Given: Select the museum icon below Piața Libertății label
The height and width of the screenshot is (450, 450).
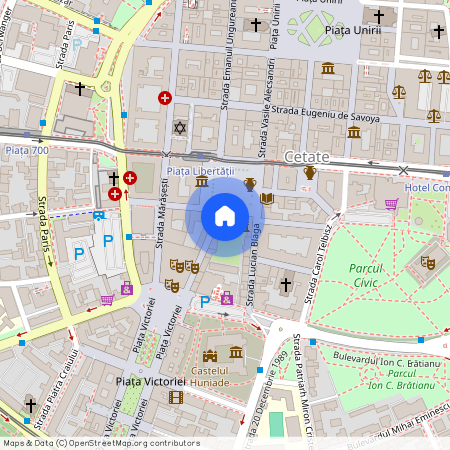Looking at the screenshot, I should pyautogui.click(x=202, y=182).
